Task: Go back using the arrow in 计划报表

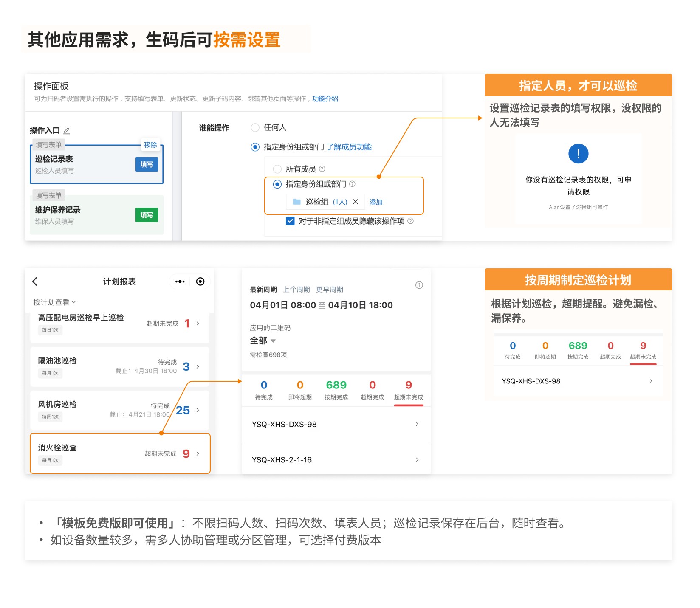Action: pos(35,281)
